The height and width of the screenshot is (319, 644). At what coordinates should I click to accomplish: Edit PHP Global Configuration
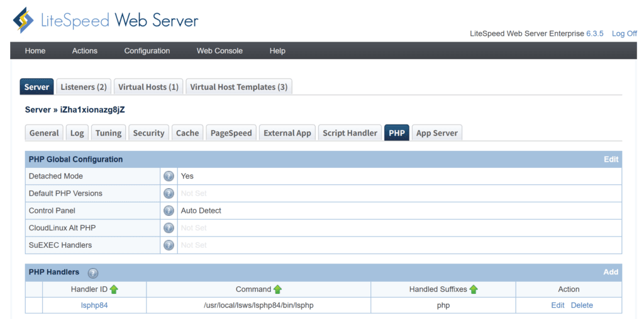611,160
